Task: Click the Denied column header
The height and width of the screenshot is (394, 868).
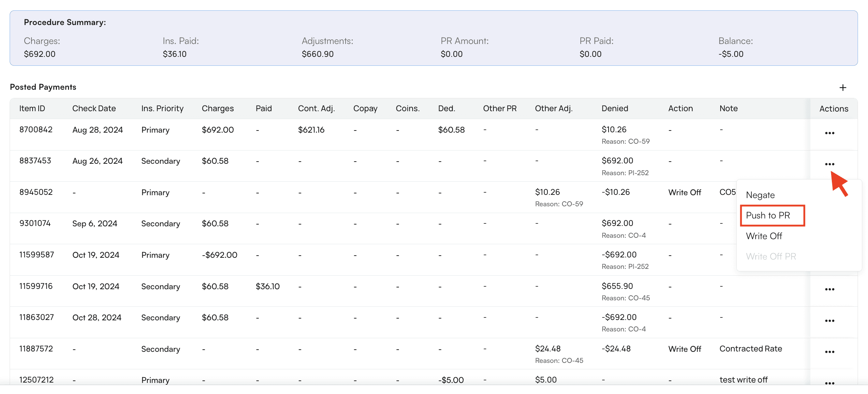Action: pos(614,109)
